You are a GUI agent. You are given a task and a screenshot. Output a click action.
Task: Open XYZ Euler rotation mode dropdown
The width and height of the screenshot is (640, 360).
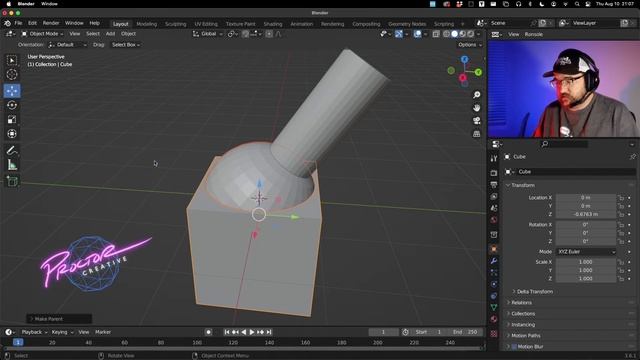pos(586,252)
